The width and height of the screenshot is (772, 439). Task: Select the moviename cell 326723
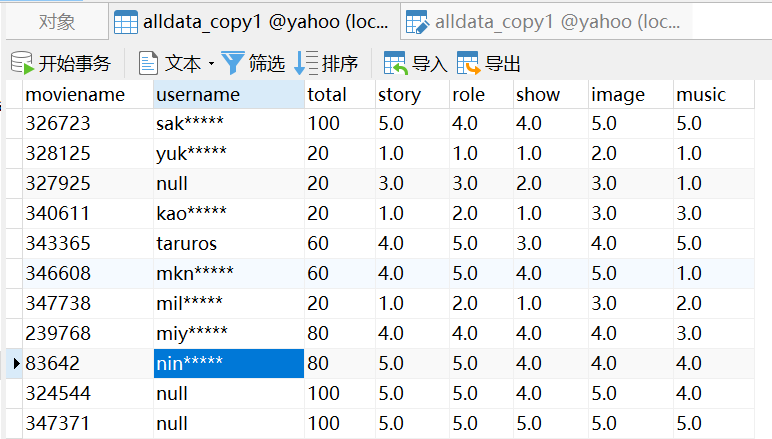pyautogui.click(x=88, y=124)
